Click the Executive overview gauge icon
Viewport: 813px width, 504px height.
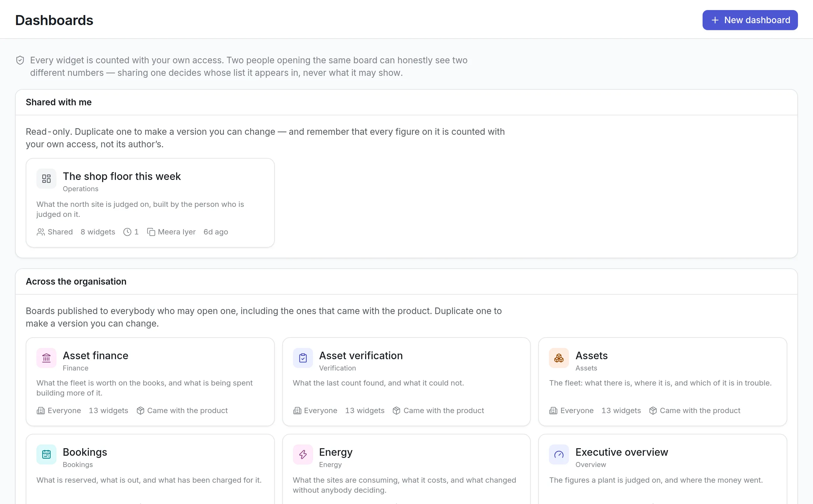pos(559,454)
